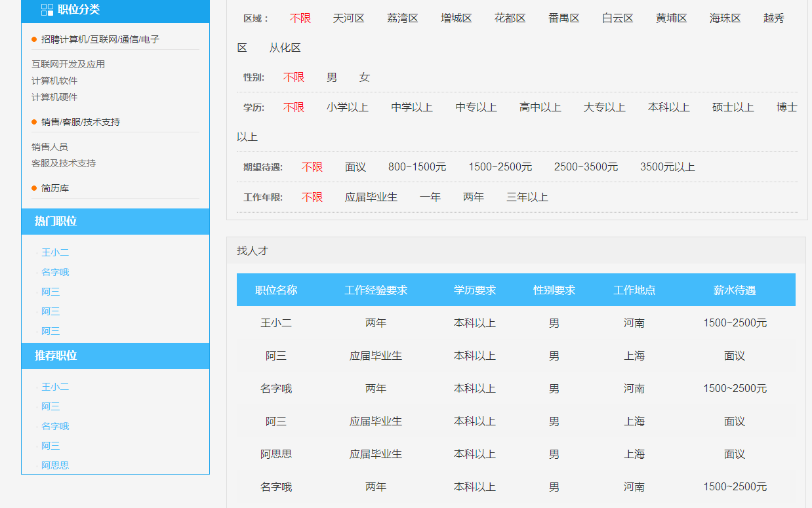
Task: Click the 职位名称 column header
Action: [276, 290]
